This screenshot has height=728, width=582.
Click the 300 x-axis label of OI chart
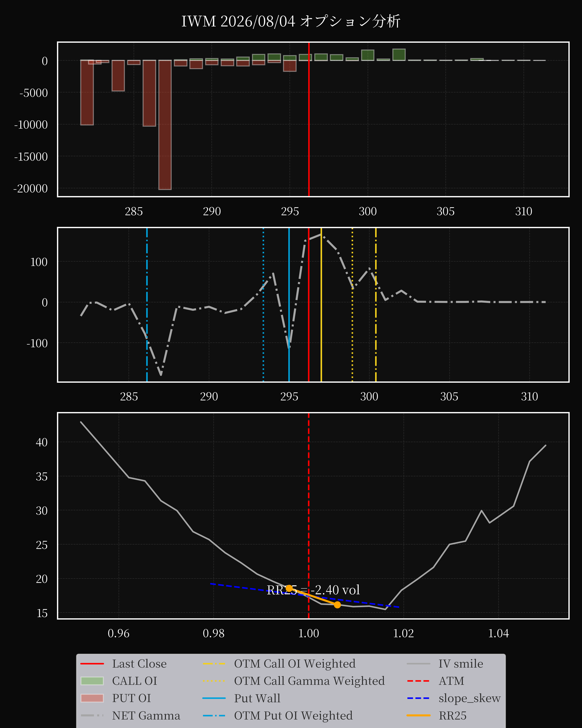[x=367, y=211]
